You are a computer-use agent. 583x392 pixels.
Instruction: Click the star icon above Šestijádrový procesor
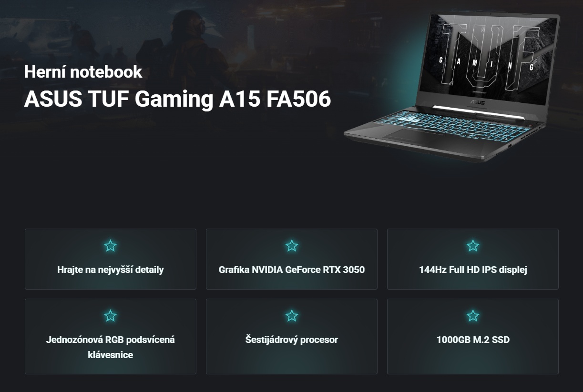[291, 316]
